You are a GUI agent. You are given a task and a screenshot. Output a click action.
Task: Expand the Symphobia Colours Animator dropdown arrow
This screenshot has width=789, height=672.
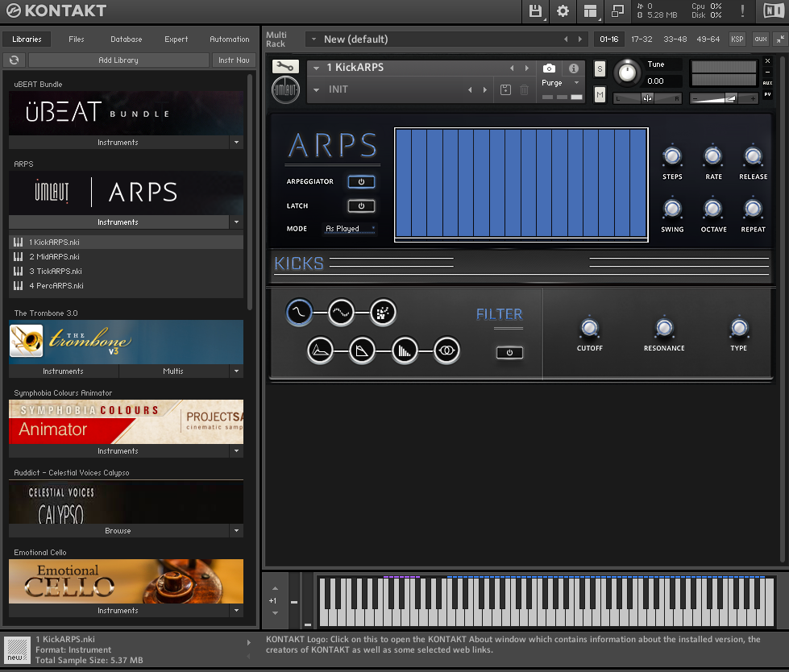tap(236, 450)
